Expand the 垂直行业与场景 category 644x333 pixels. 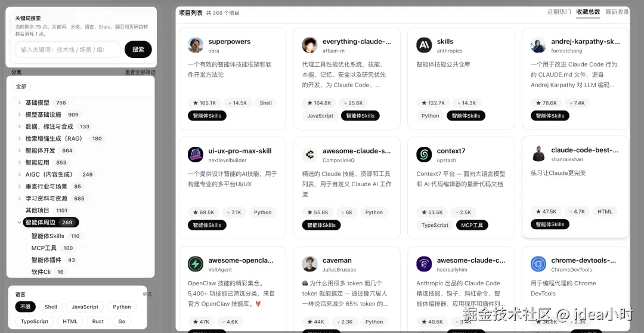tap(19, 186)
